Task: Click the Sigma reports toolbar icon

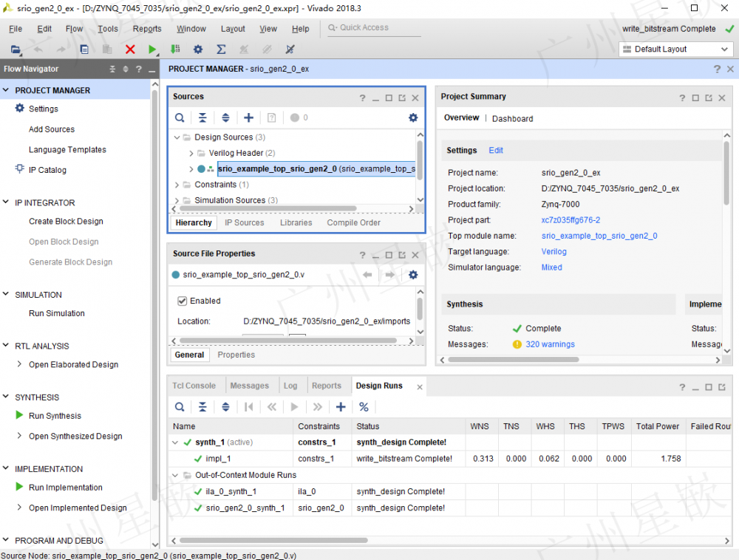Action: (x=221, y=49)
